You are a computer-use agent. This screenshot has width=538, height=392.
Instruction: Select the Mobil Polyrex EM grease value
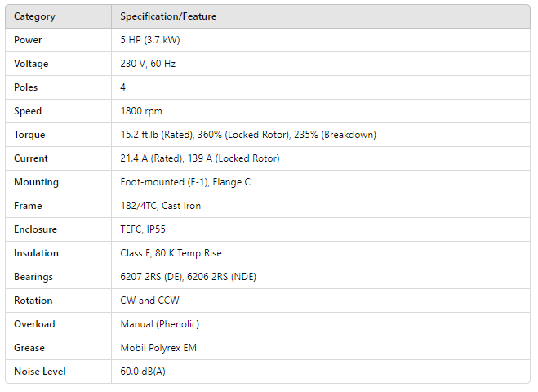click(x=158, y=348)
